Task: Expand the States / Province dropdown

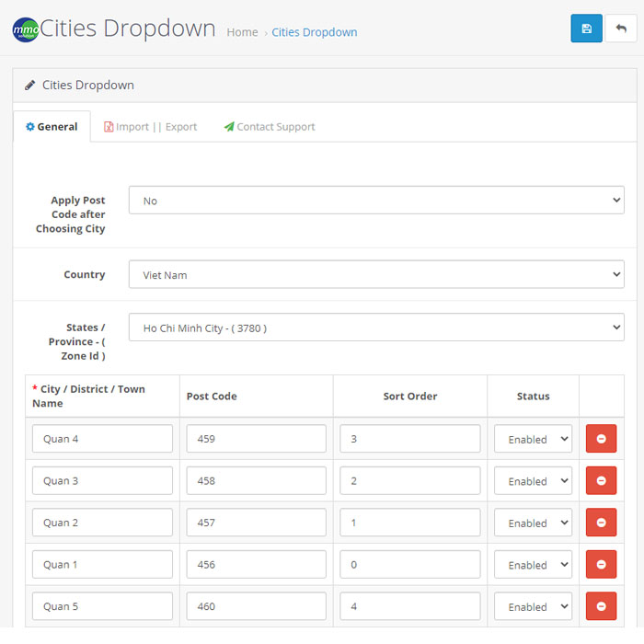Action: tap(375, 328)
